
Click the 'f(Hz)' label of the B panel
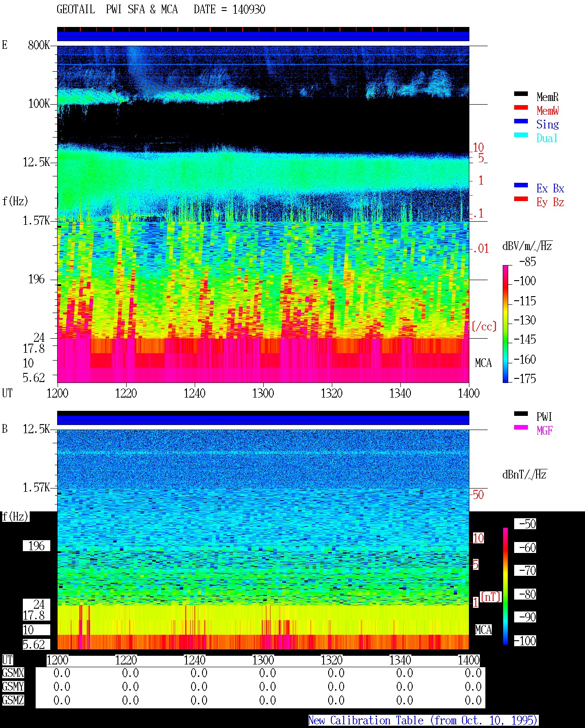click(15, 516)
